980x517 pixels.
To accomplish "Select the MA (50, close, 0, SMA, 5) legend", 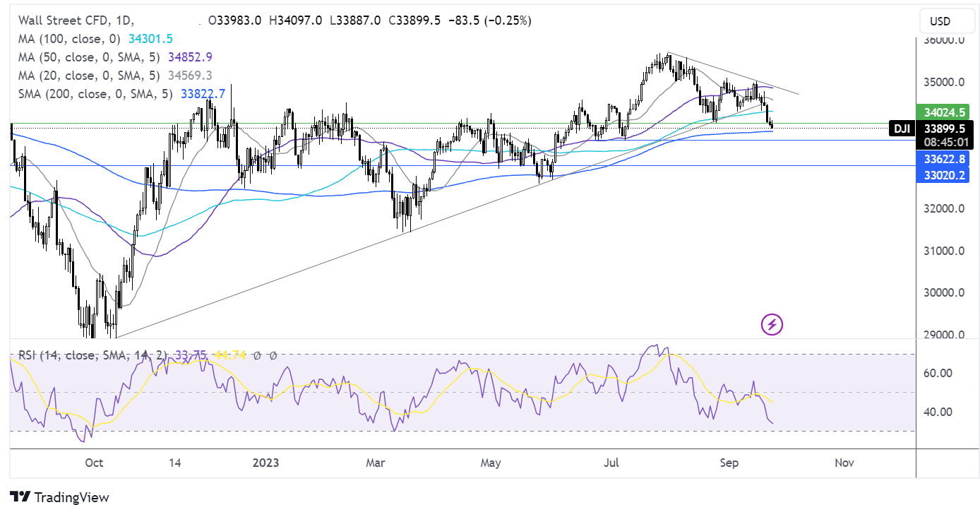I will (88, 57).
